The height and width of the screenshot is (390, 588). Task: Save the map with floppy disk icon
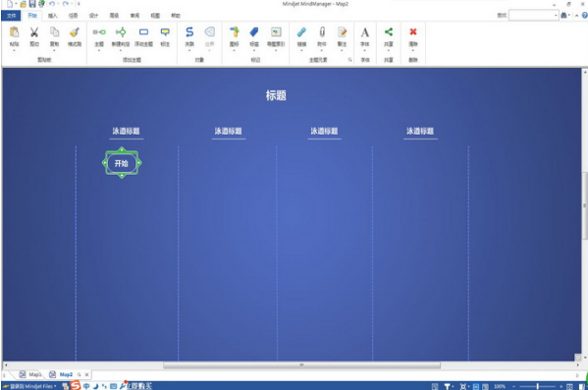[x=32, y=4]
